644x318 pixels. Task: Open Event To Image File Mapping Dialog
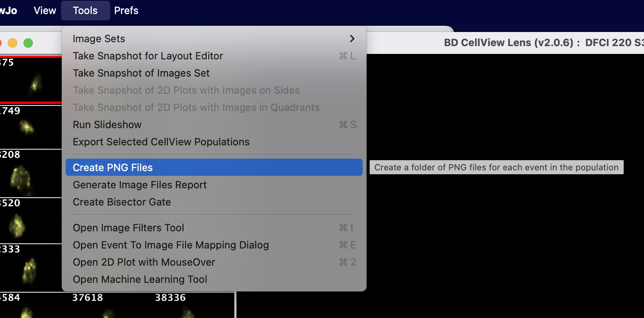pos(171,245)
